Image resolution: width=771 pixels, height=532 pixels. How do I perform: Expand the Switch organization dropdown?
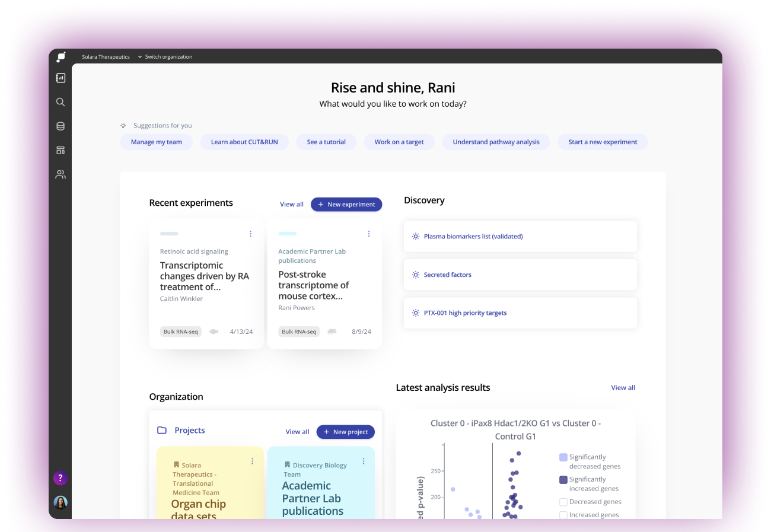pyautogui.click(x=165, y=57)
